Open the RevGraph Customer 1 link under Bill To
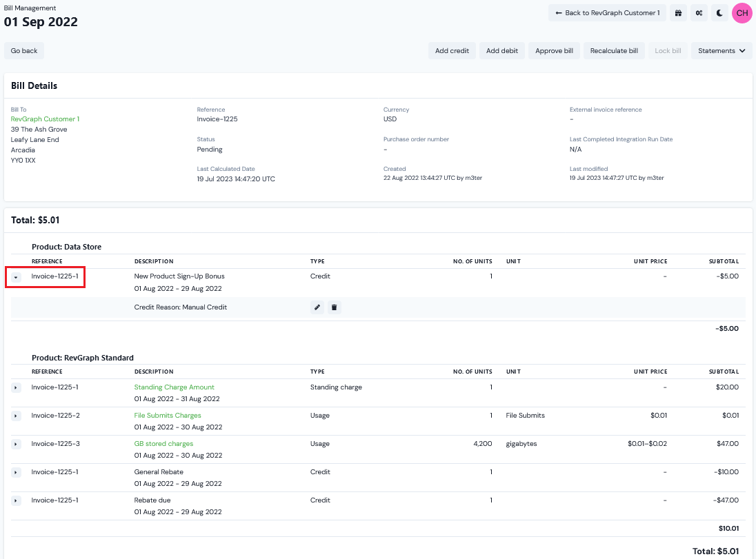The image size is (756, 559). (x=45, y=119)
